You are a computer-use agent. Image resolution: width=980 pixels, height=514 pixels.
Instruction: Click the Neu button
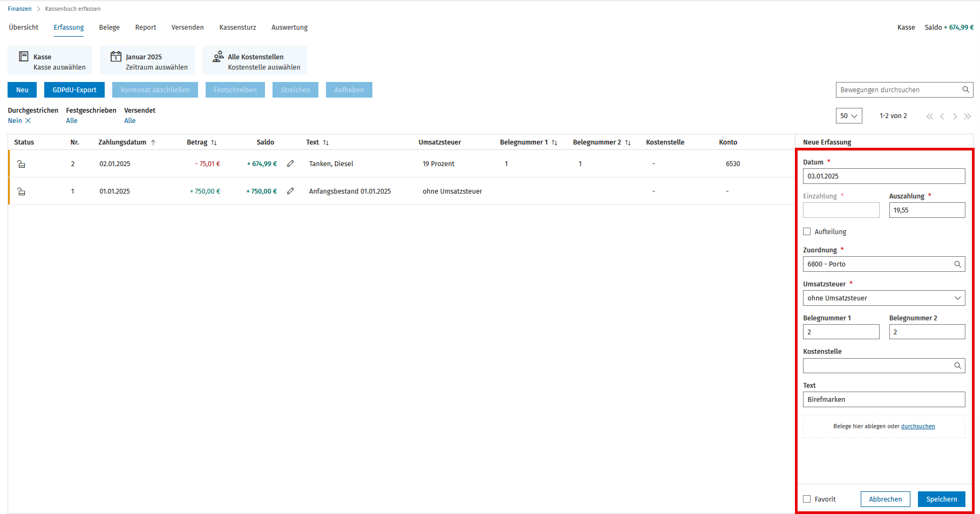coord(22,90)
